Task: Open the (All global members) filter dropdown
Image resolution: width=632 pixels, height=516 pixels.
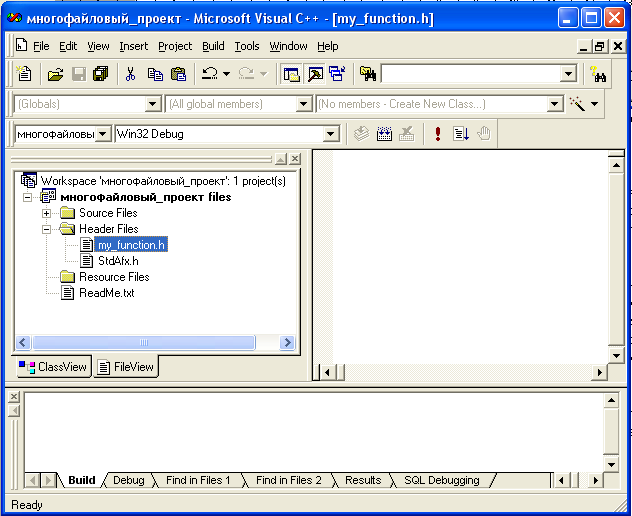Action: click(x=303, y=104)
